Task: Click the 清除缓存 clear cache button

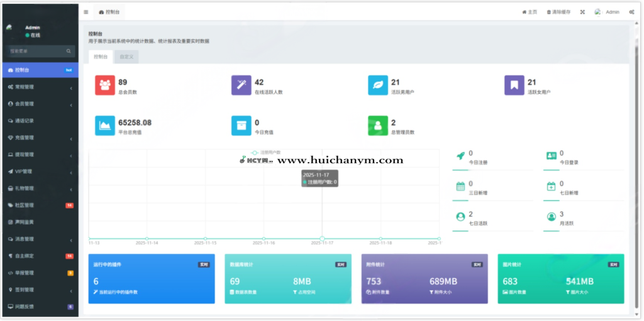Action: pyautogui.click(x=558, y=12)
